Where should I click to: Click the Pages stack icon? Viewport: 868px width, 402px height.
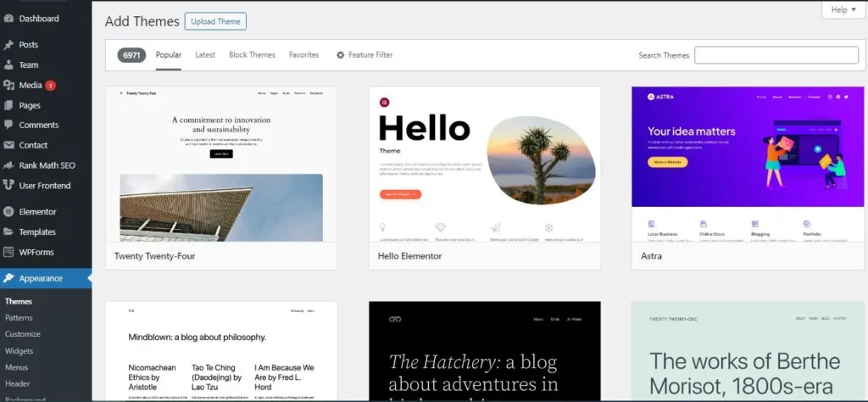[8, 105]
